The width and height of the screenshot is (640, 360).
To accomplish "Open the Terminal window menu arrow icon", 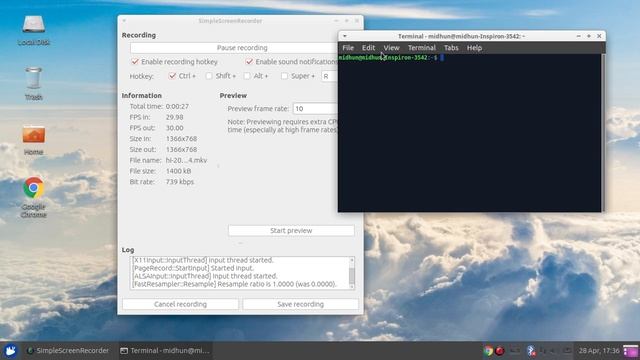I will [344, 36].
